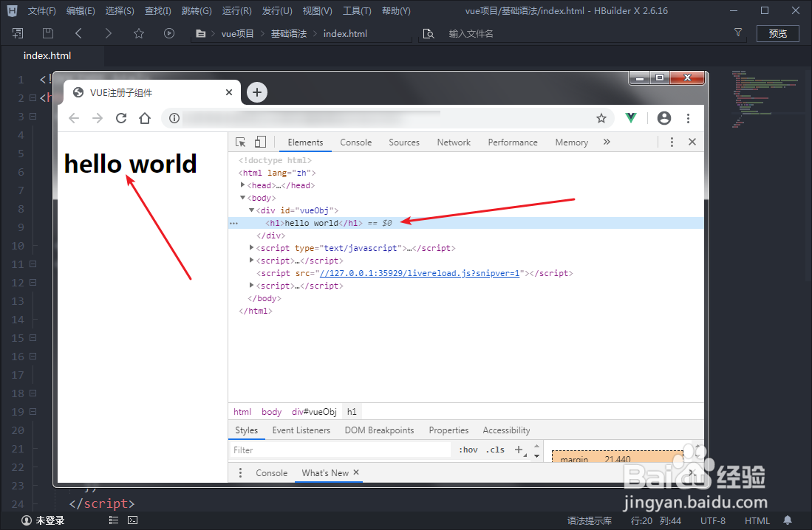Viewport: 812px width, 530px height.
Task: Toggle fold marker on editor line 19
Action: [33, 411]
